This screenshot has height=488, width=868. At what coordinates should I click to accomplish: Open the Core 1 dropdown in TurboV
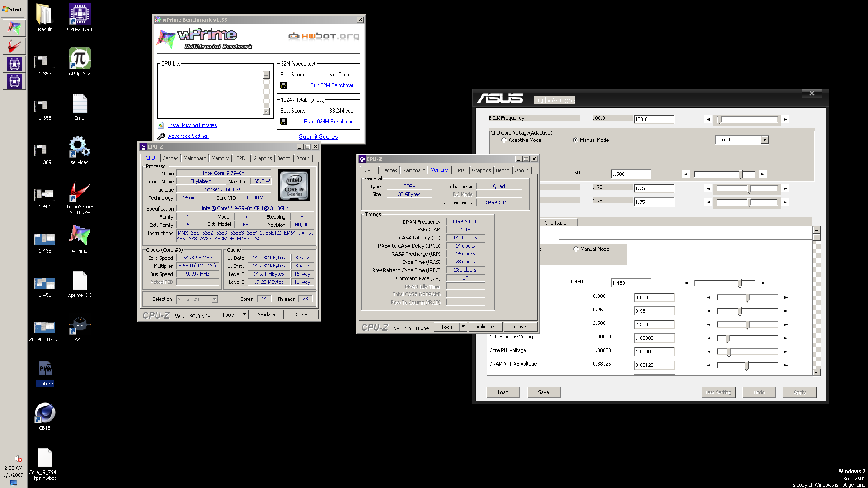764,140
